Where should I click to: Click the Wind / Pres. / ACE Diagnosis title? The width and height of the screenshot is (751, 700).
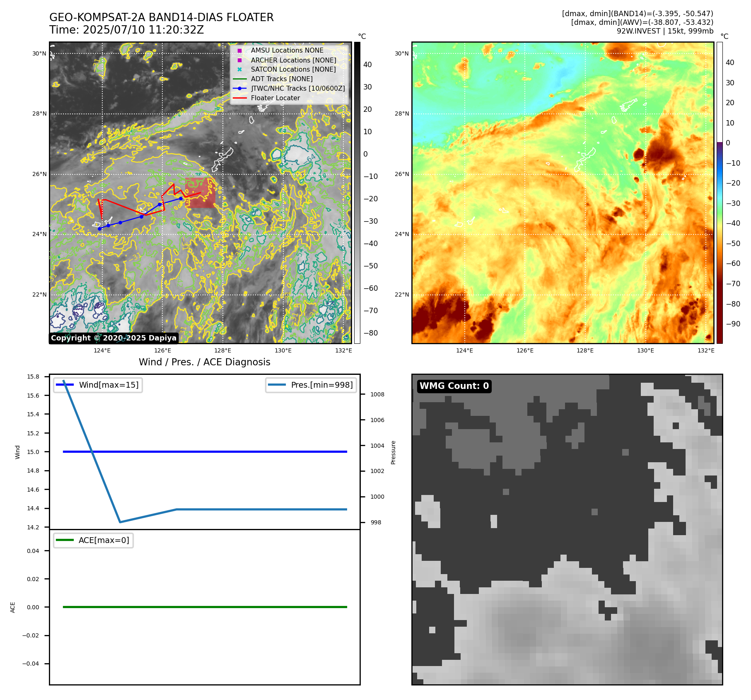(205, 362)
